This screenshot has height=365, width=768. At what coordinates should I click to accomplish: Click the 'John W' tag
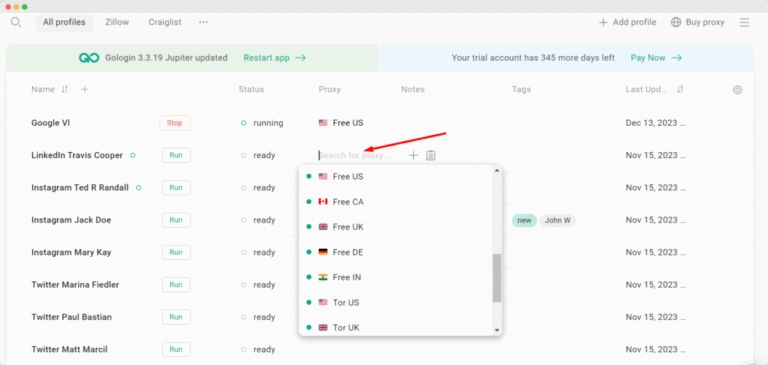[x=558, y=220]
